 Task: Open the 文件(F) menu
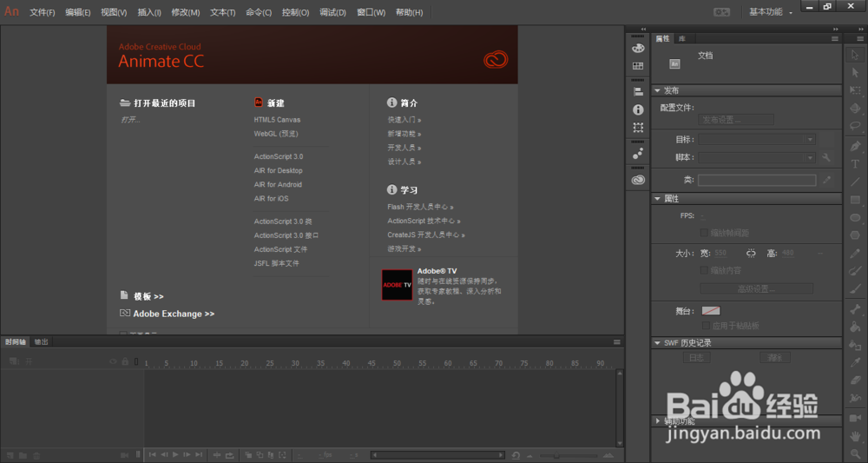[x=42, y=12]
